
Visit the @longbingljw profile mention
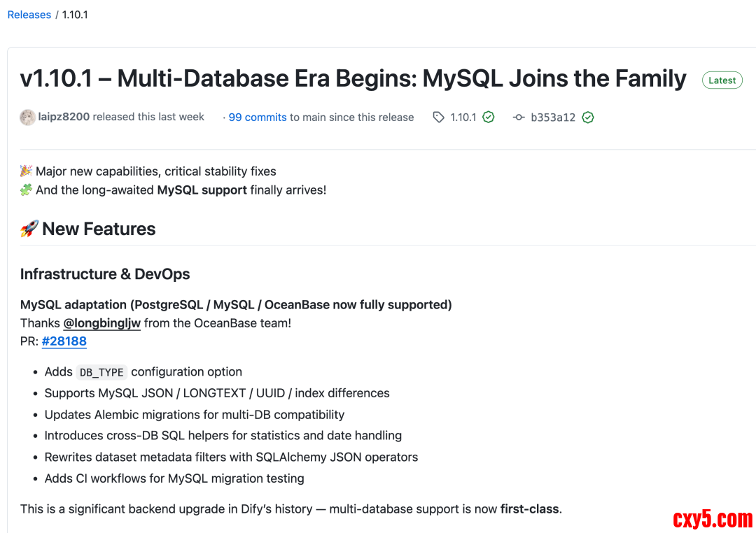click(x=102, y=323)
